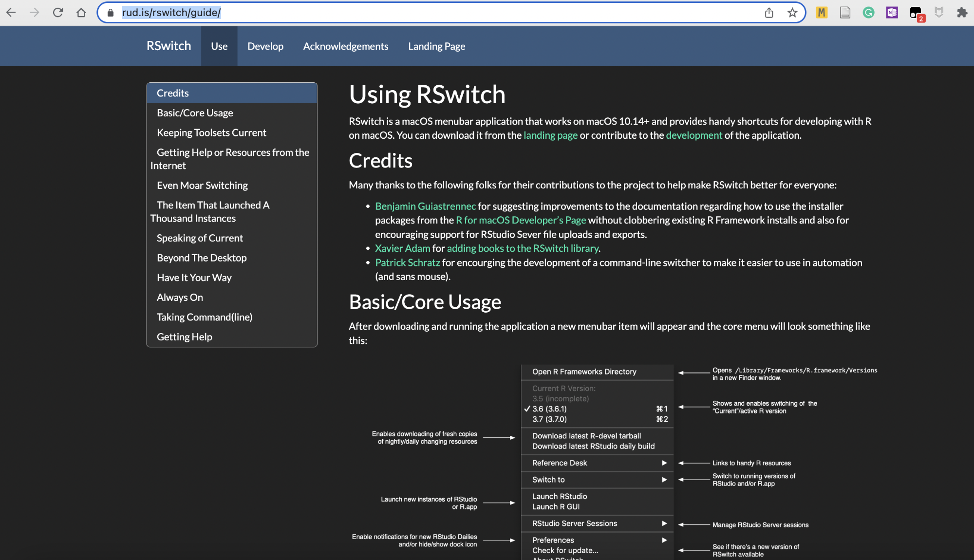Follow the landing page link in intro

point(550,135)
